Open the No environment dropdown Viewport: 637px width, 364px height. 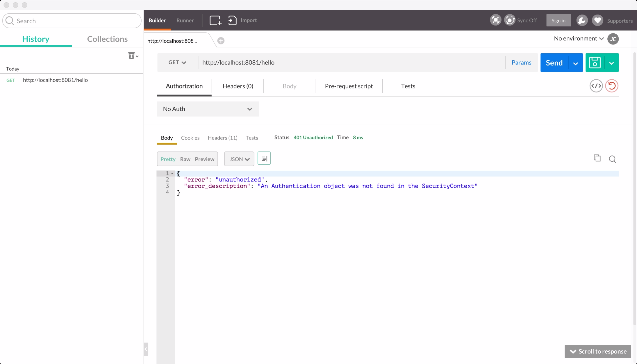[x=578, y=38]
